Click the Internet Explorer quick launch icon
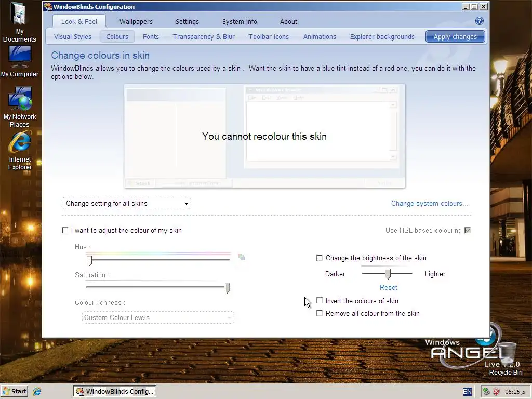Viewport: 532px width, 399px height. 37,391
